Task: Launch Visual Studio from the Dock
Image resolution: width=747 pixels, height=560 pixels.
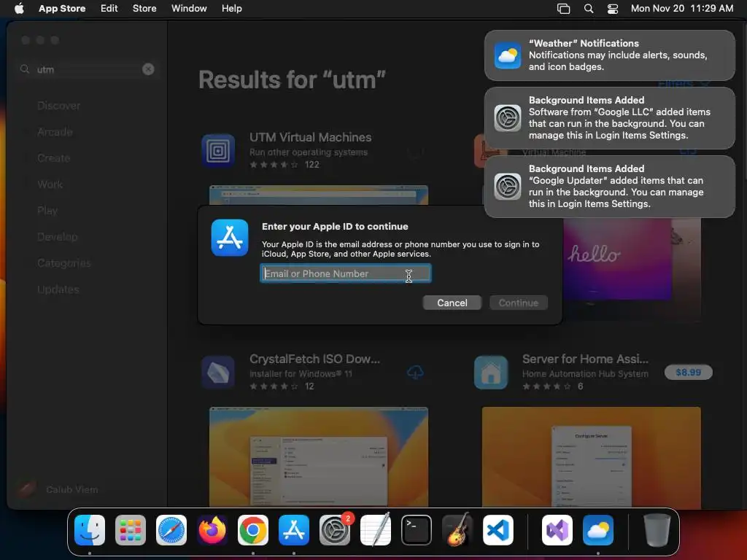Action: point(557,530)
